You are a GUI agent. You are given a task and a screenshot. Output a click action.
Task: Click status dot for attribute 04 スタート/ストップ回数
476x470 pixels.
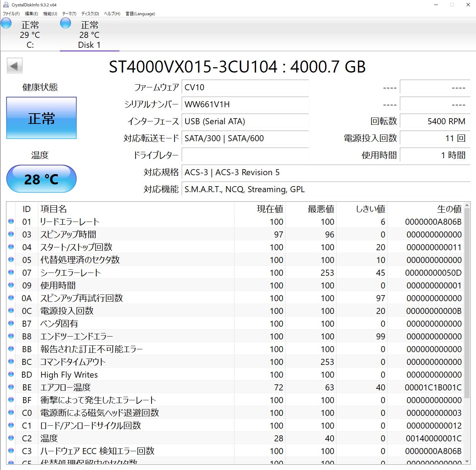(11, 247)
